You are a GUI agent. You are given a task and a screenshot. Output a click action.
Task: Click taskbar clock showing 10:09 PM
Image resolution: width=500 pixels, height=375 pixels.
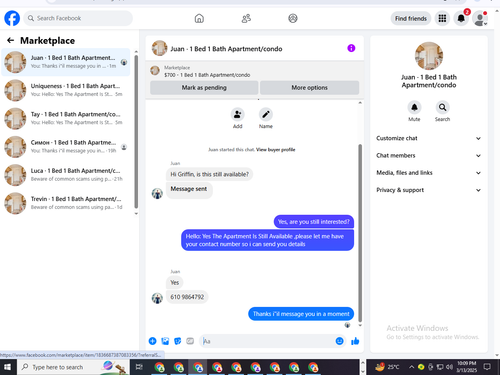tap(466, 367)
